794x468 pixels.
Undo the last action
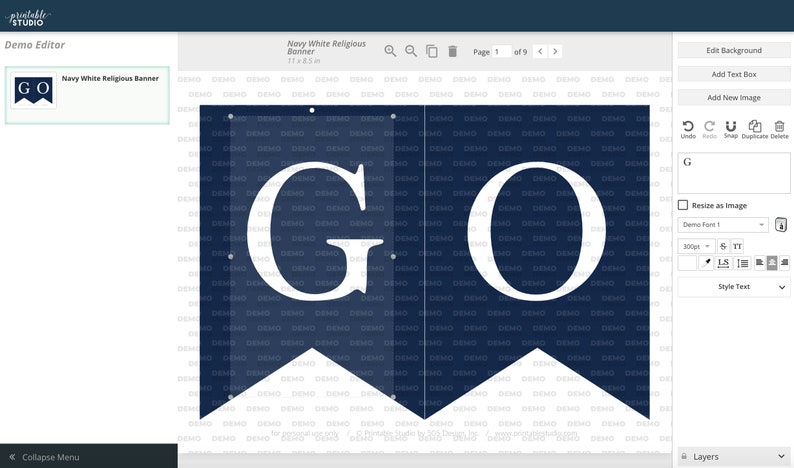(x=688, y=129)
